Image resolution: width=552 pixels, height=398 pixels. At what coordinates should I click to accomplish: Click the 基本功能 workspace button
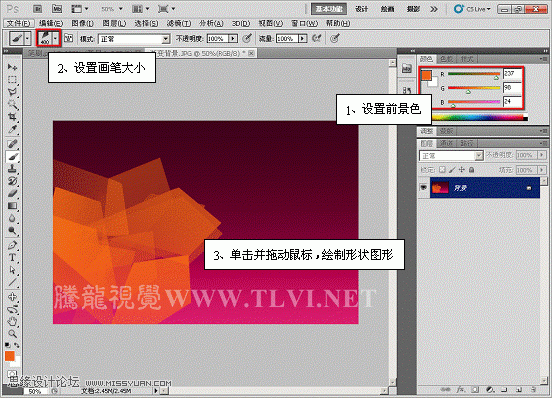[329, 9]
